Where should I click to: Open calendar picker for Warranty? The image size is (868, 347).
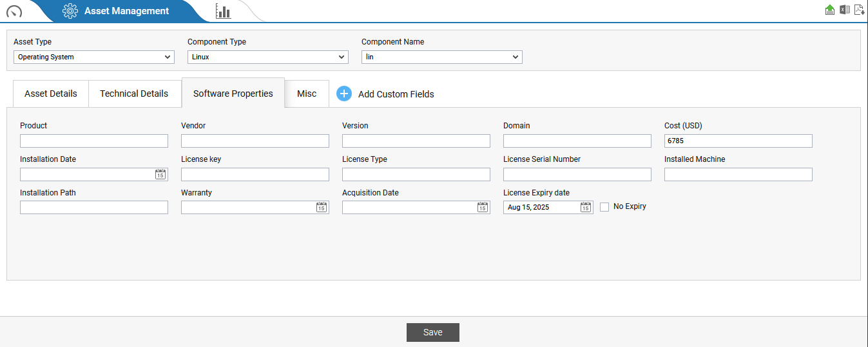click(322, 208)
